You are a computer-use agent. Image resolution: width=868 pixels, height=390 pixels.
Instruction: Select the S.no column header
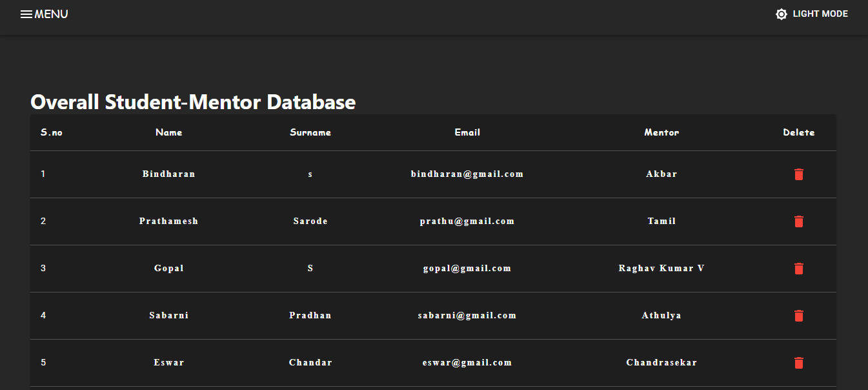click(x=52, y=132)
